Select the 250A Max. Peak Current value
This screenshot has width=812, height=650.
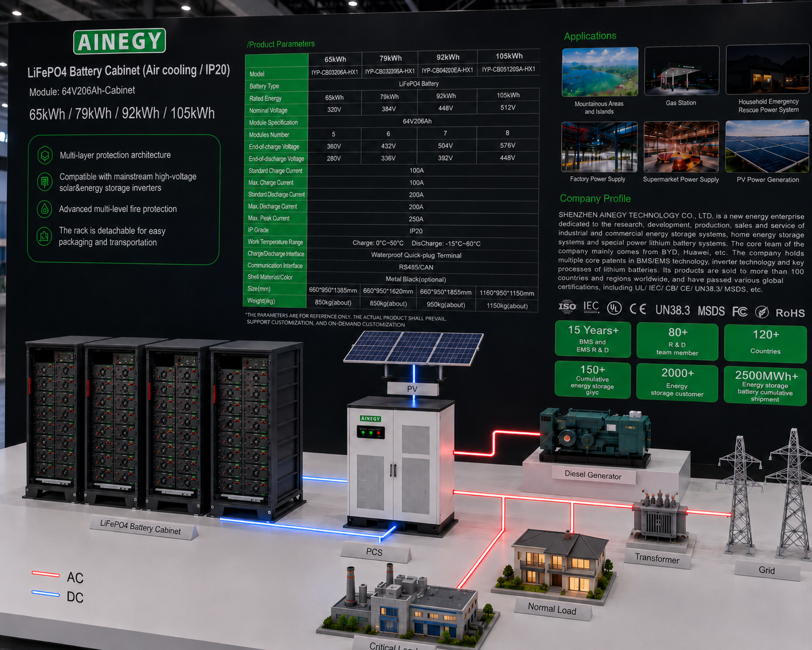pos(416,219)
